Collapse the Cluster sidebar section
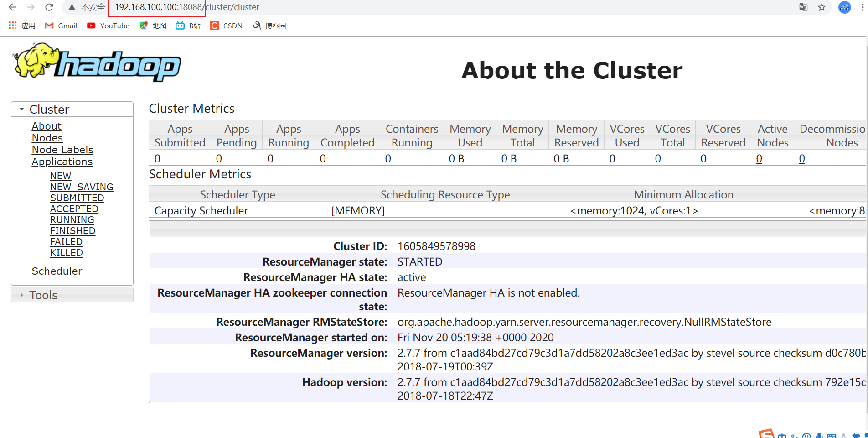The image size is (868, 438). pyautogui.click(x=72, y=109)
